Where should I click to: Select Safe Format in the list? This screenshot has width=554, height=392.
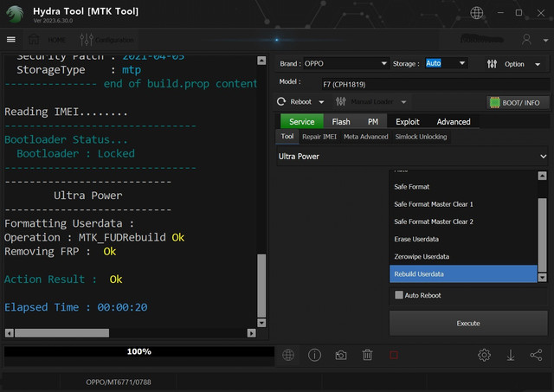click(x=463, y=187)
